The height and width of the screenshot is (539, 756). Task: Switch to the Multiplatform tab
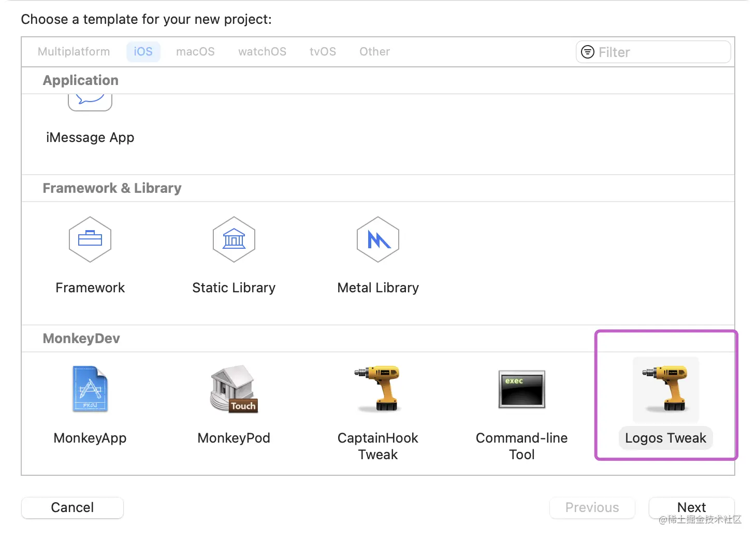74,52
